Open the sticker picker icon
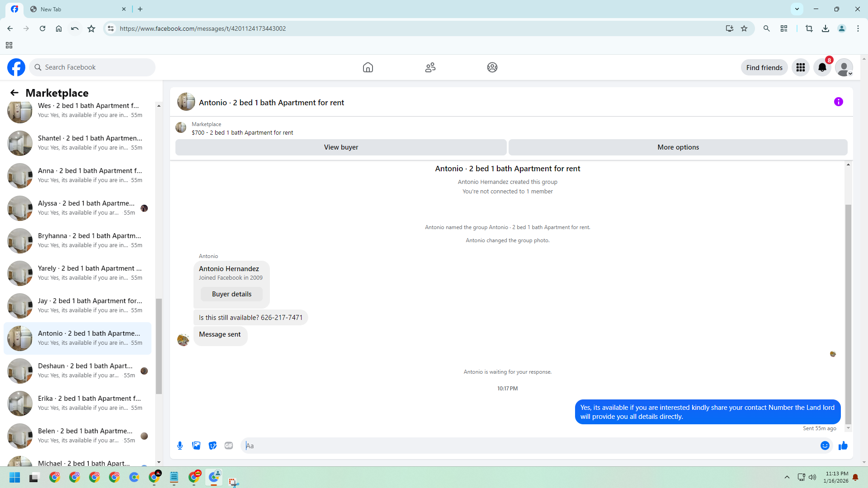Viewport: 868px width, 488px height. tap(212, 446)
